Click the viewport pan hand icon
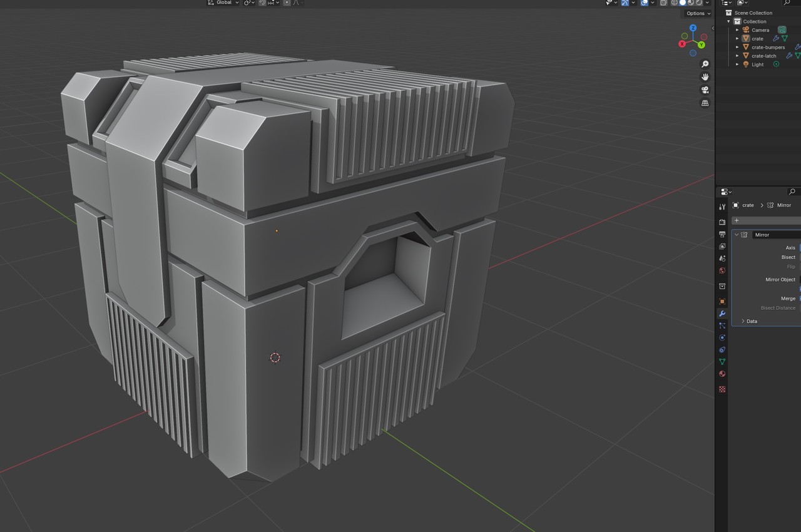This screenshot has height=532, width=801. tap(705, 77)
